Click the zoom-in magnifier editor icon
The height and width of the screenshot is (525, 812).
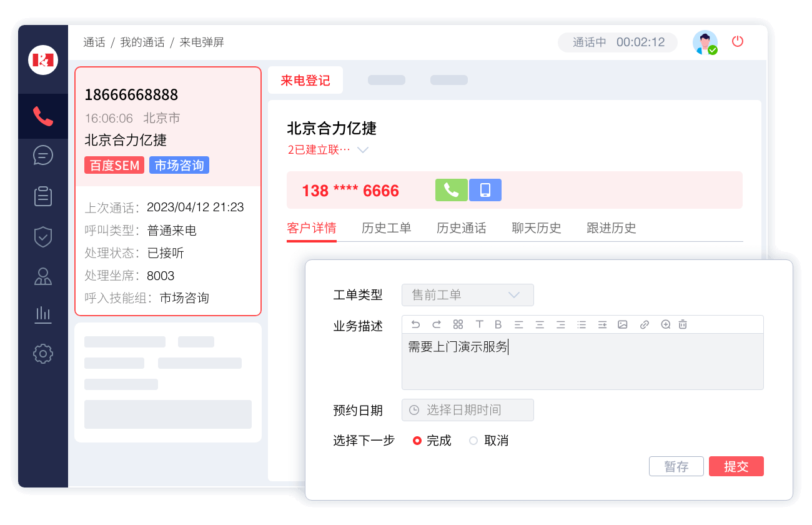tap(666, 324)
